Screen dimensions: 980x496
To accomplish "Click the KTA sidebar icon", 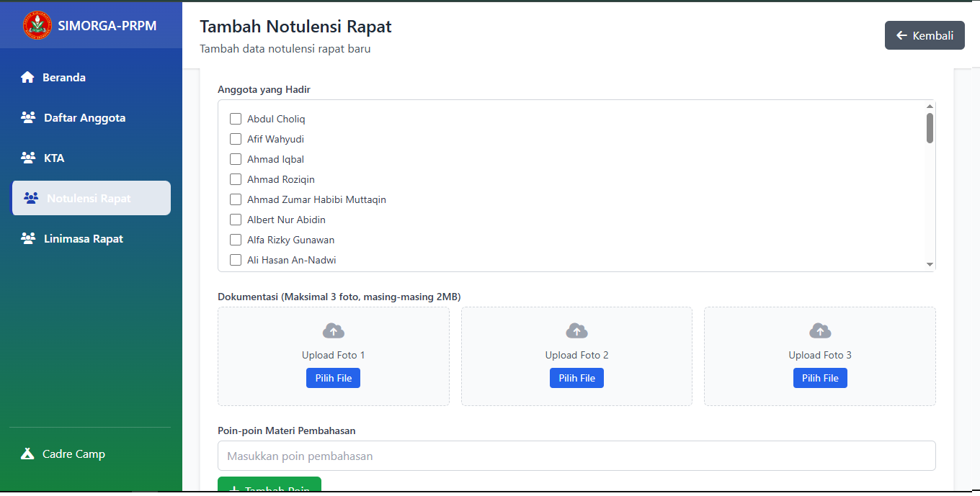I will [28, 158].
